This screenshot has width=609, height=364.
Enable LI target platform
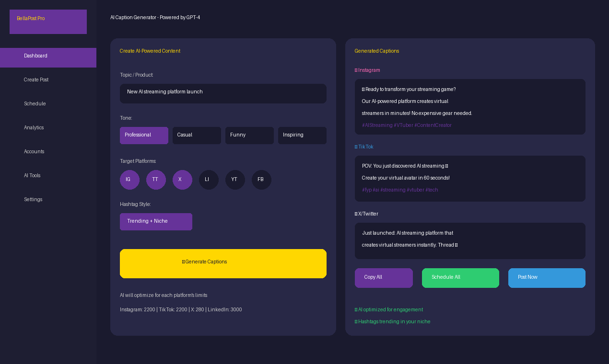click(x=209, y=180)
